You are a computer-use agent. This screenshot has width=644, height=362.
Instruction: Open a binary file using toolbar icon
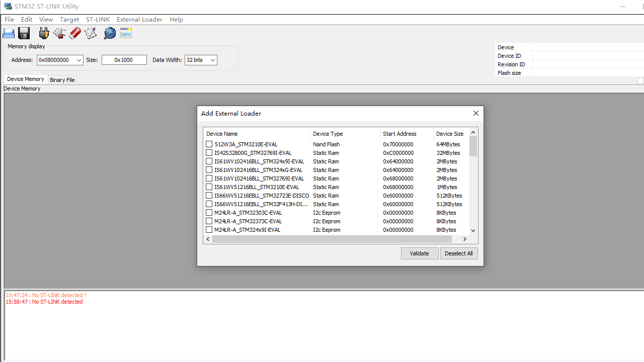click(x=9, y=33)
